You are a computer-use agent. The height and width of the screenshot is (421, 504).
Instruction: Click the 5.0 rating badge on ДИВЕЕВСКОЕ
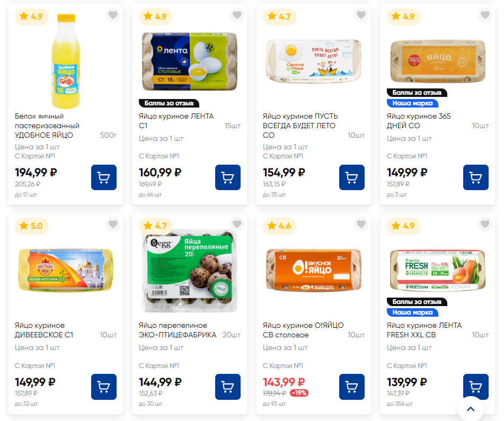click(x=31, y=226)
